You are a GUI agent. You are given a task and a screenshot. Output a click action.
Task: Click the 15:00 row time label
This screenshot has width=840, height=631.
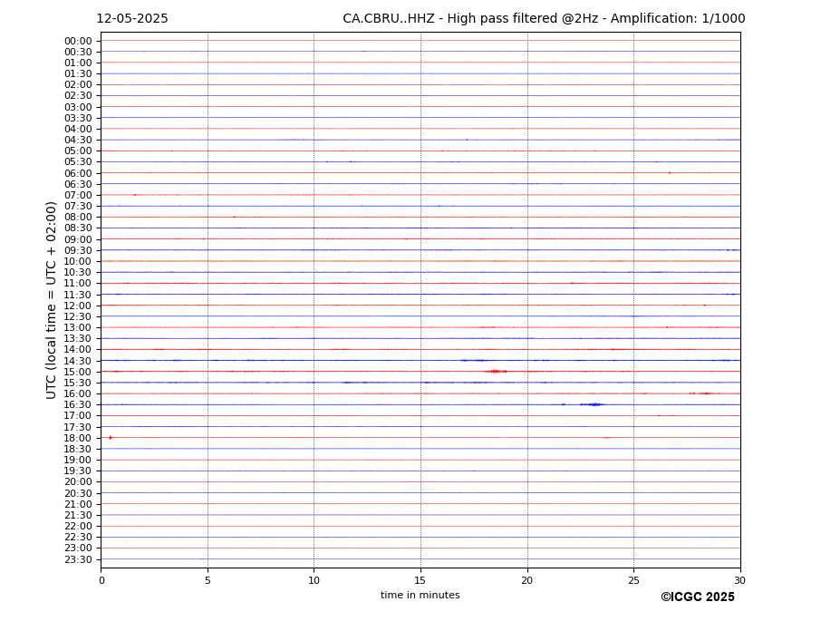pos(78,372)
